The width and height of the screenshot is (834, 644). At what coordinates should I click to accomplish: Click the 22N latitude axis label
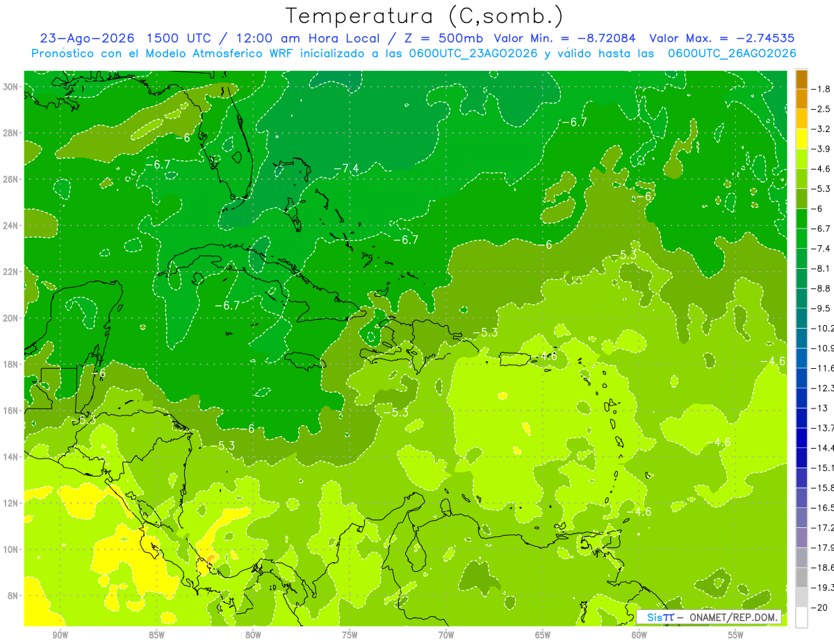pos(11,272)
